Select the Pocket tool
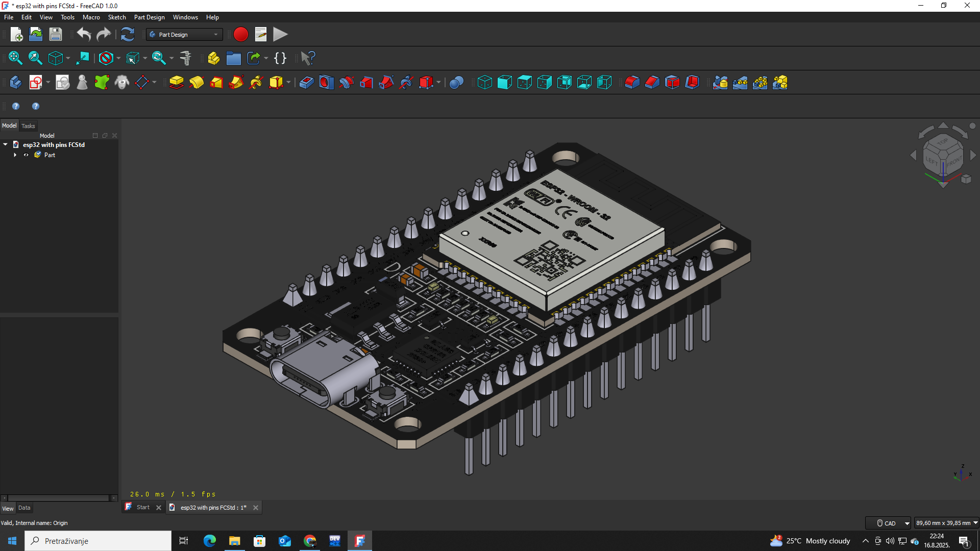Viewport: 980px width, 551px height. tap(306, 82)
